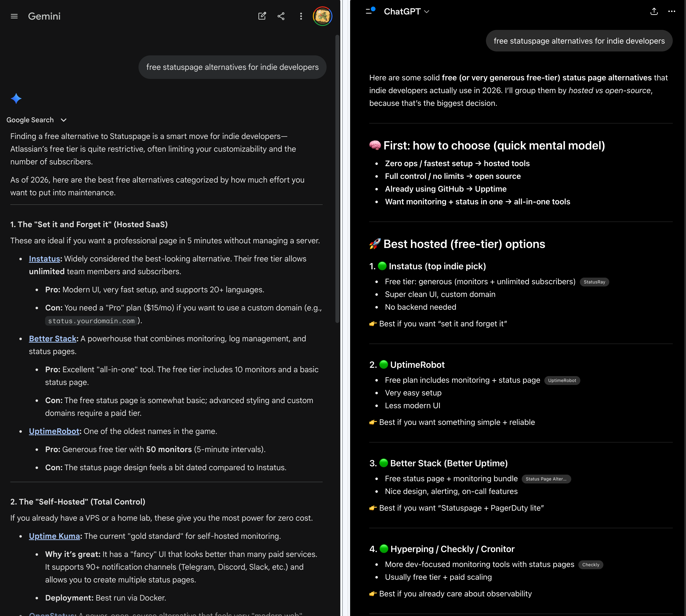Click the status.yourdomain.com code snippet
686x616 pixels.
tap(91, 320)
